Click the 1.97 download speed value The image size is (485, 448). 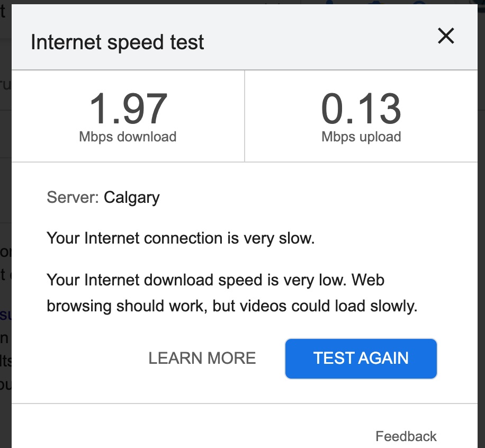coord(128,109)
